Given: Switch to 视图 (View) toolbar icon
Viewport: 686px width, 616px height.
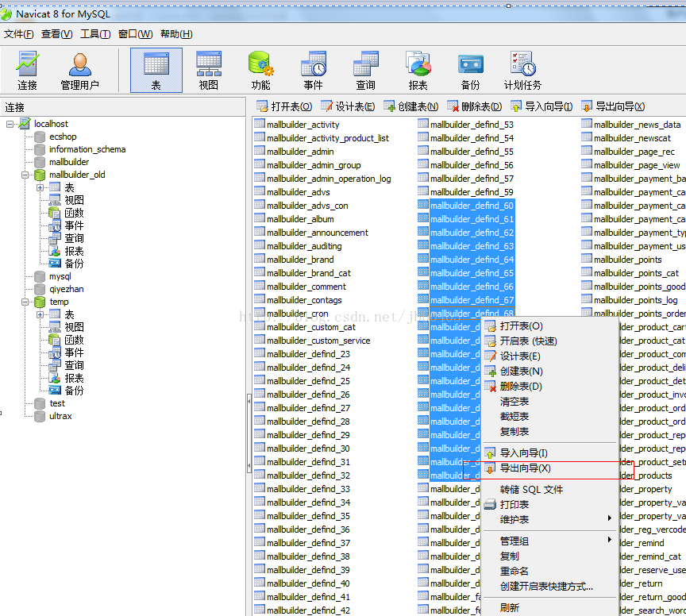Looking at the screenshot, I should (209, 71).
